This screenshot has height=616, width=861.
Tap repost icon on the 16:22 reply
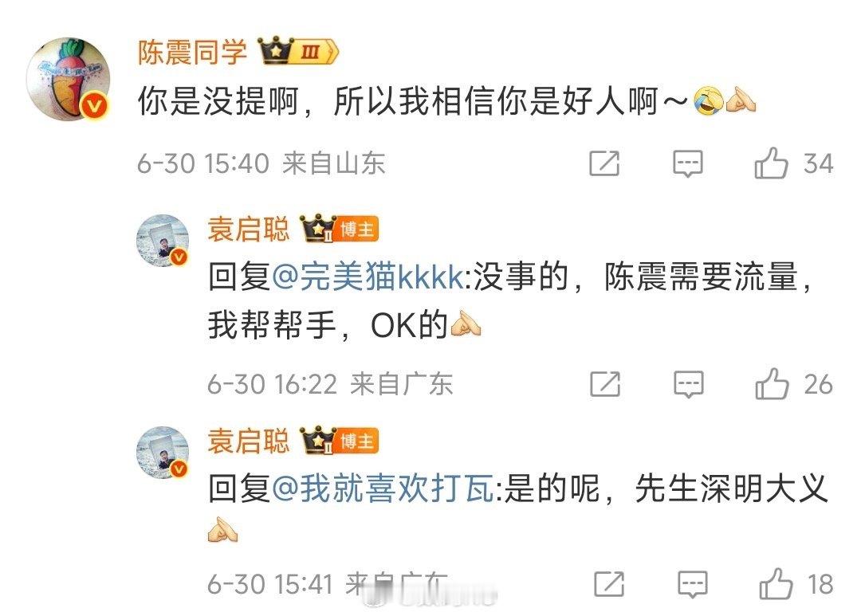(x=605, y=383)
